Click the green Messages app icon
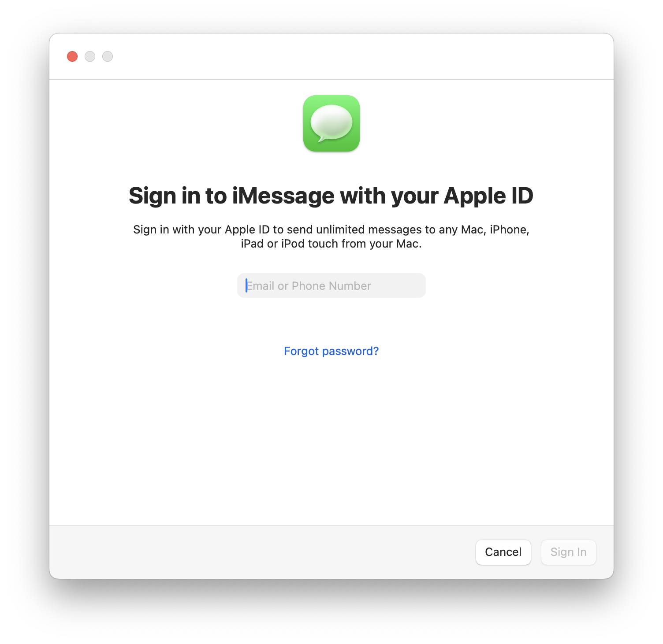The height and width of the screenshot is (644, 663). click(331, 123)
